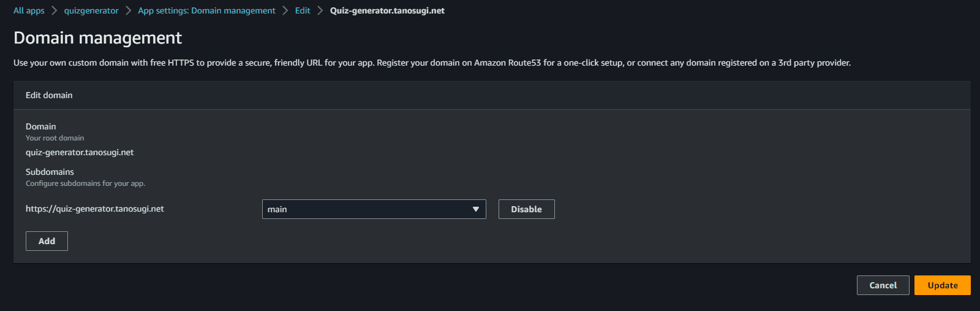Select the https://quiz-generator.tanosugi.net subdomain text
980x311 pixels.
[95, 209]
